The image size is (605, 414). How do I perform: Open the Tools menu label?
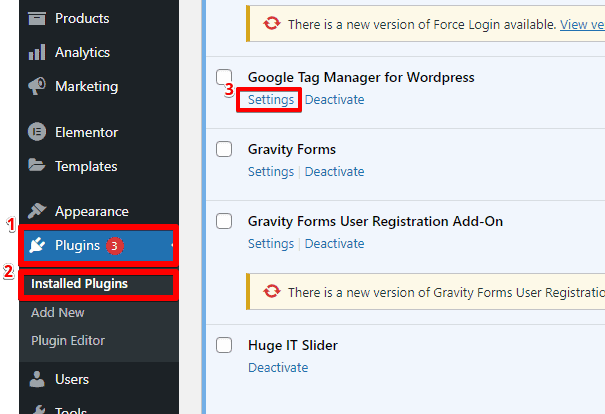click(x=71, y=410)
